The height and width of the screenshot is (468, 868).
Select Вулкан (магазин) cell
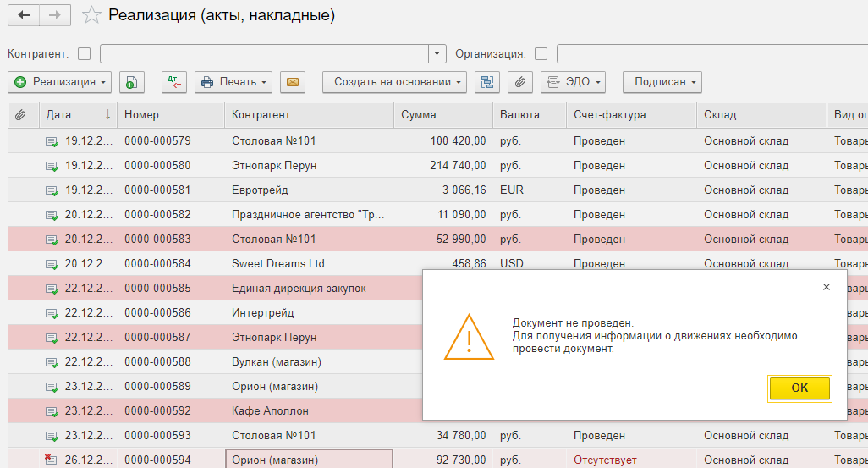309,361
